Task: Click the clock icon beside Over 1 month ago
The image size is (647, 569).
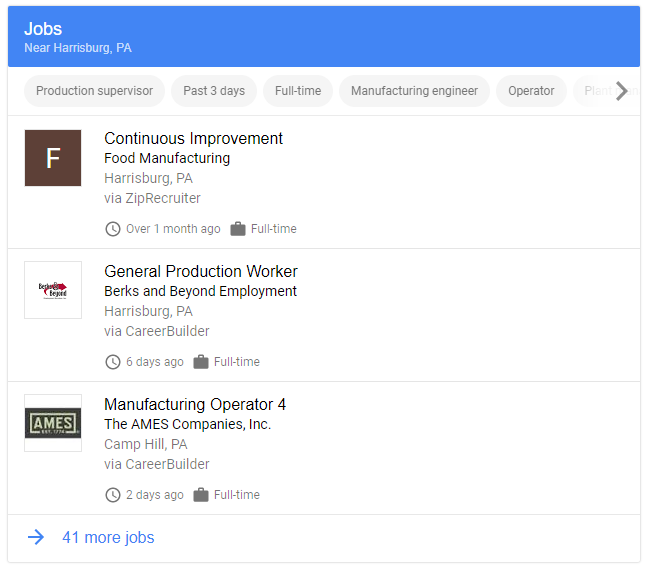Action: pos(113,229)
